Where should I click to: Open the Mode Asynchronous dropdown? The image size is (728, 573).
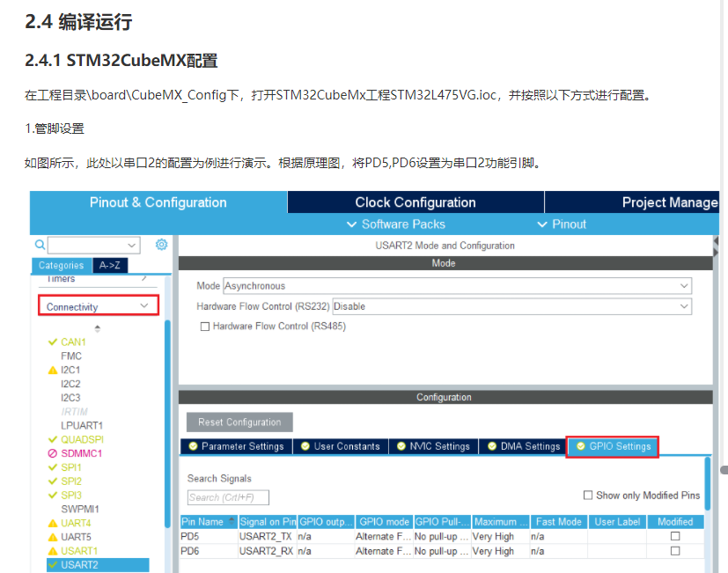[x=458, y=285]
